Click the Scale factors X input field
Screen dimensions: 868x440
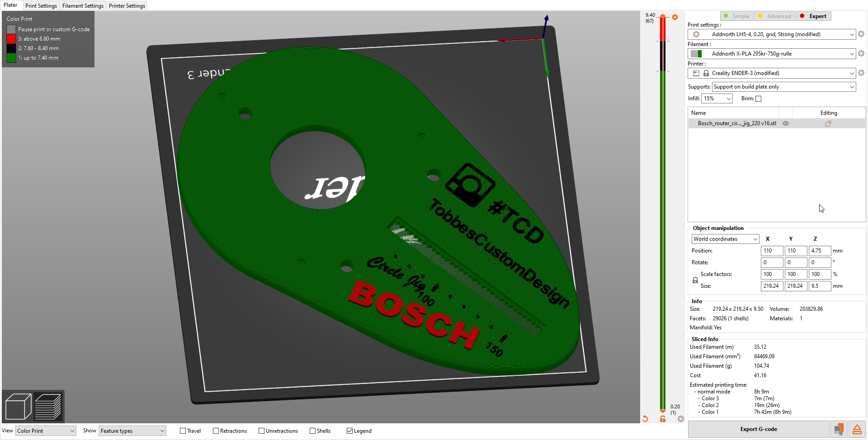pyautogui.click(x=772, y=274)
